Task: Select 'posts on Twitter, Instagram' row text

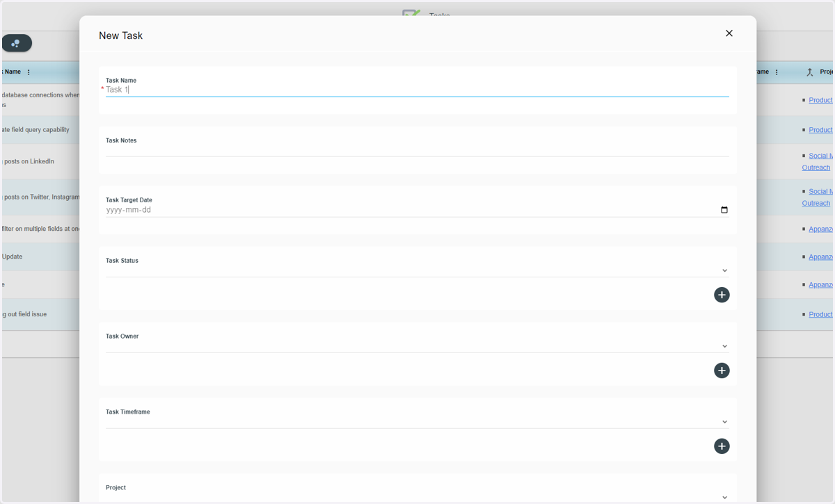Action: coord(40,197)
